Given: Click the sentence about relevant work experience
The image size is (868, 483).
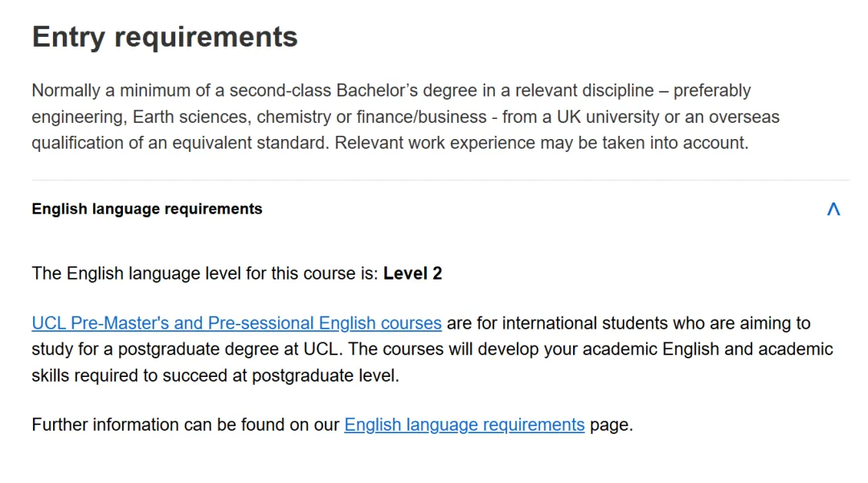Looking at the screenshot, I should pos(541,143).
